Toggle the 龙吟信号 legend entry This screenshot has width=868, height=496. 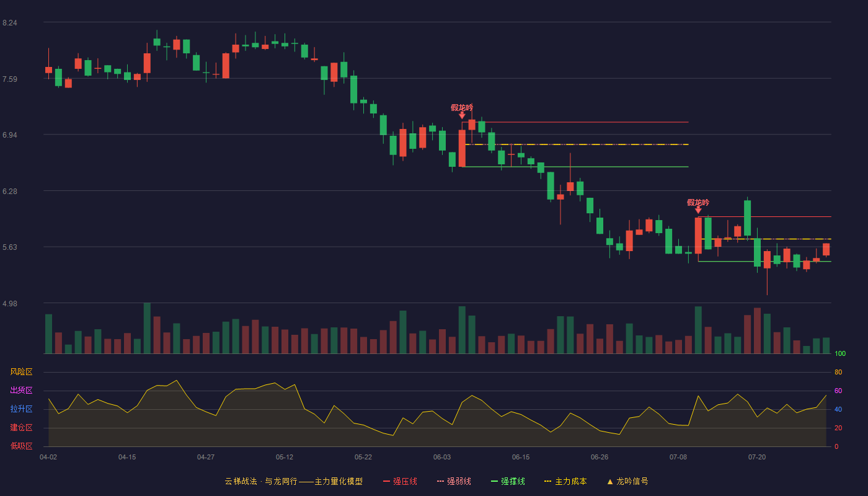click(x=627, y=481)
